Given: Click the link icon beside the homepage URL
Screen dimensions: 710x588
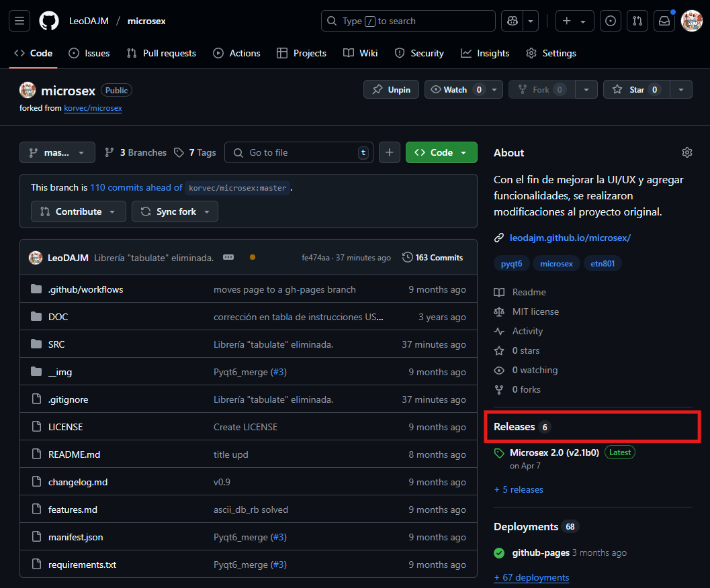Looking at the screenshot, I should click(x=499, y=238).
